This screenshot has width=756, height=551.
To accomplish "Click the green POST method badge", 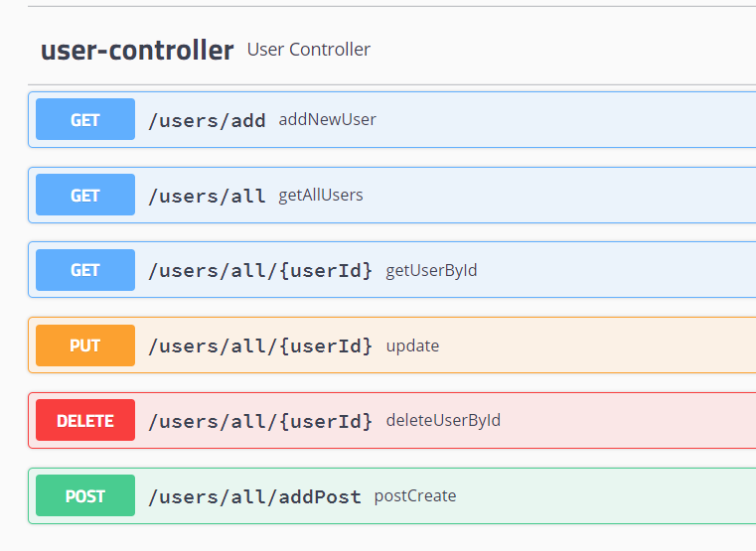I will pos(85,496).
